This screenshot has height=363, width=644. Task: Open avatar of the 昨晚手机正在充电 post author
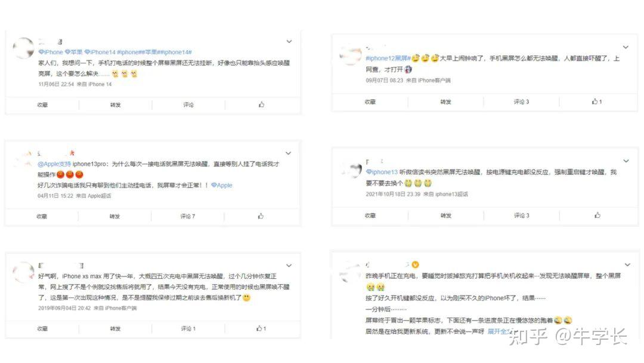coord(351,271)
